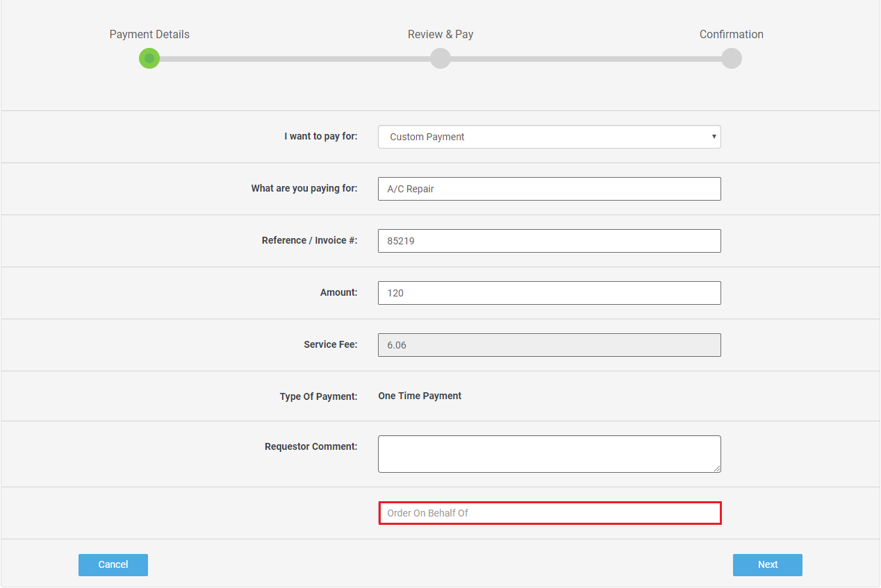This screenshot has height=588, width=881.
Task: Focus the Reference / Invoice # field with 85219
Action: [x=549, y=241]
